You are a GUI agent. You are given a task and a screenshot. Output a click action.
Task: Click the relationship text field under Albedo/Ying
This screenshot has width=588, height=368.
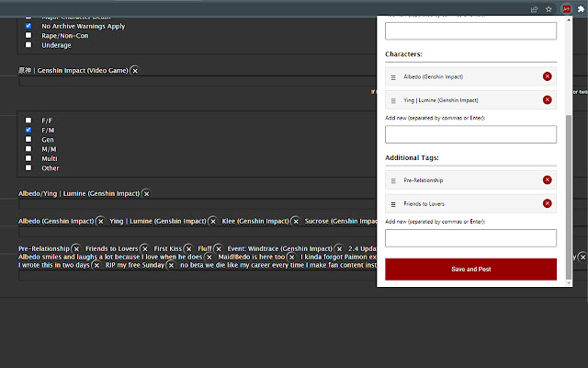(x=198, y=204)
